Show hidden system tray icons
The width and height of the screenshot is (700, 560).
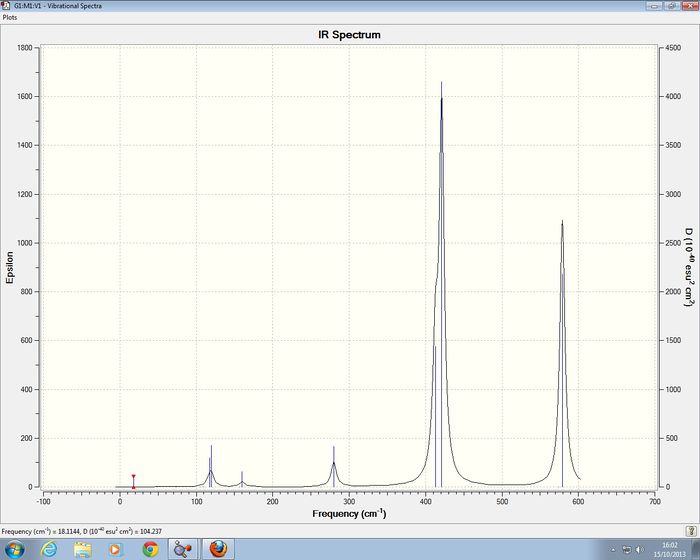(x=613, y=550)
